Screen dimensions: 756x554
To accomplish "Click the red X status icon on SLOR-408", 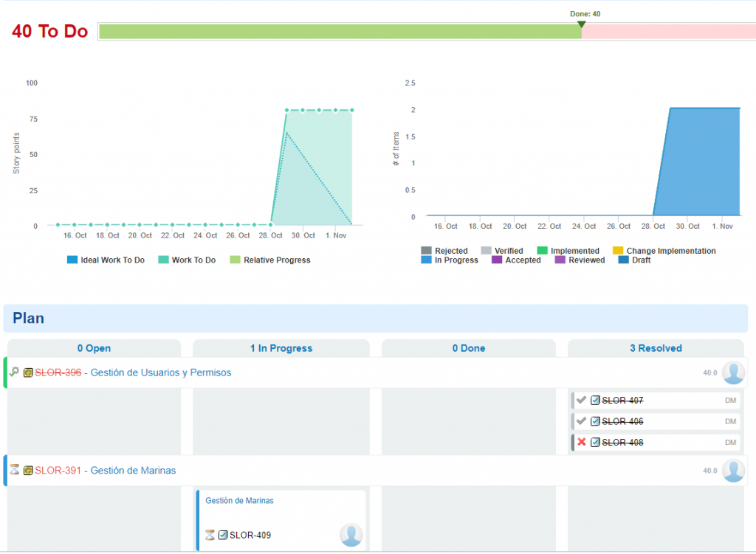I will [x=581, y=442].
